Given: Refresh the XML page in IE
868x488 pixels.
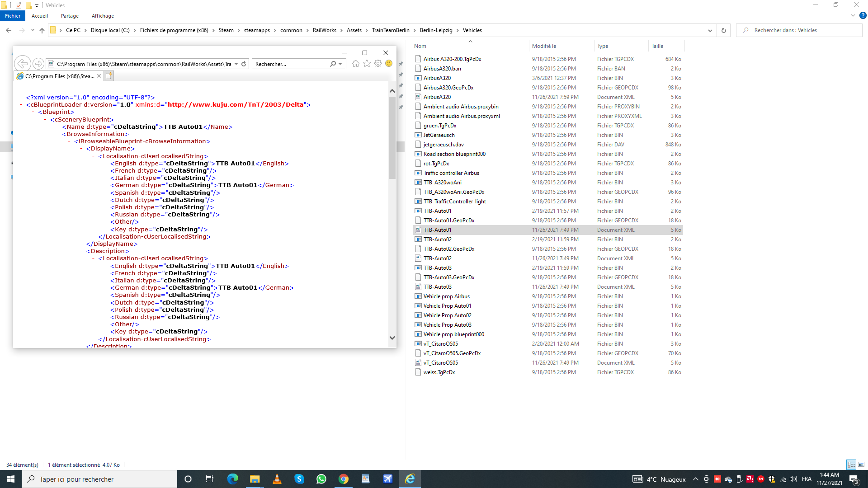Looking at the screenshot, I should tap(244, 64).
